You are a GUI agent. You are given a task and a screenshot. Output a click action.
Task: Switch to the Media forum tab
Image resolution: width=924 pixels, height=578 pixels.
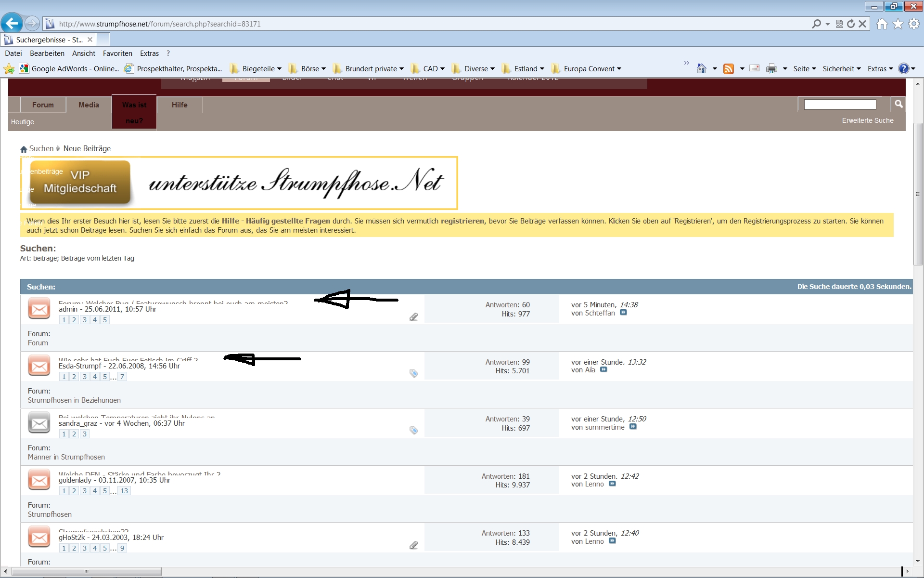89,105
